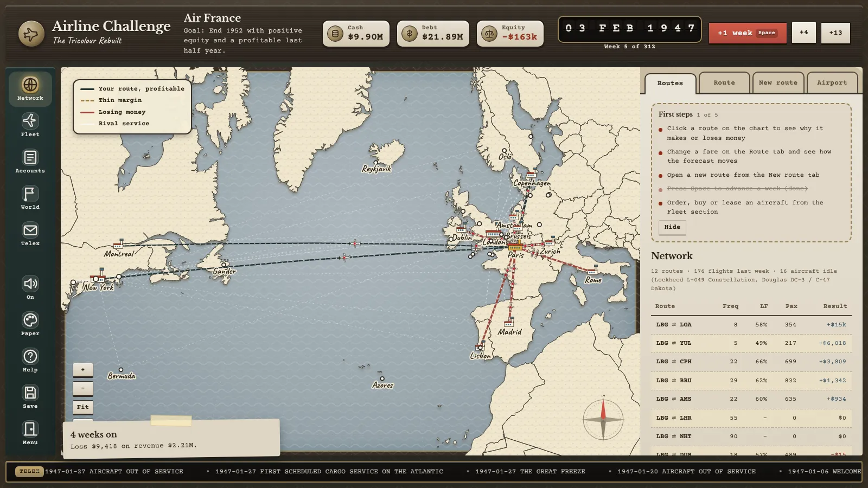This screenshot has height=488, width=868.
Task: Open the New route tab
Action: [778, 83]
